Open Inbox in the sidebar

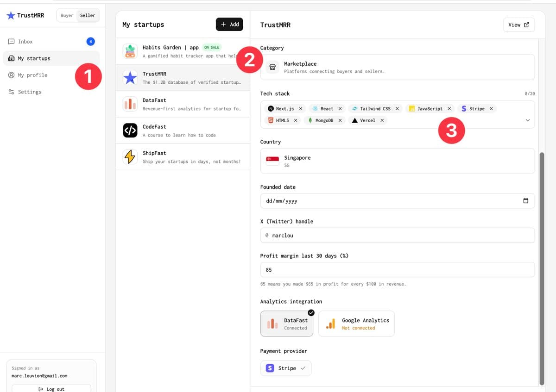(x=51, y=42)
